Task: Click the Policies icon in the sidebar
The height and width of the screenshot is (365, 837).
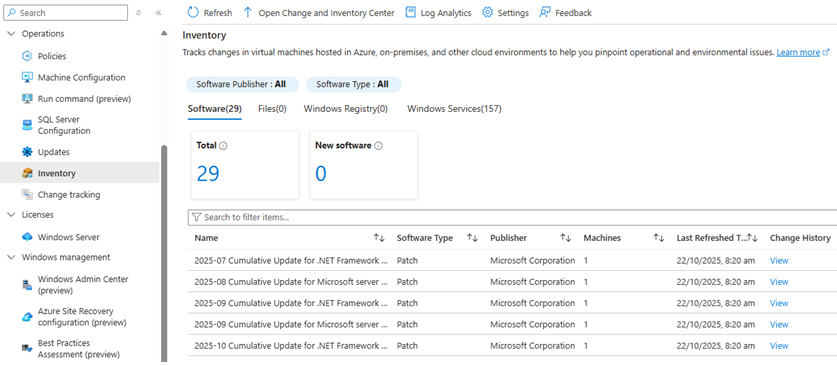Action: (27, 56)
